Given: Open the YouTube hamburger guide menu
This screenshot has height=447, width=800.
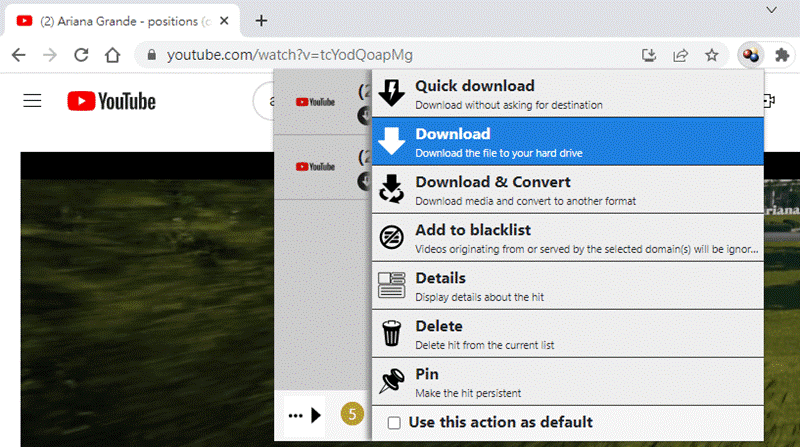Looking at the screenshot, I should click(x=32, y=101).
